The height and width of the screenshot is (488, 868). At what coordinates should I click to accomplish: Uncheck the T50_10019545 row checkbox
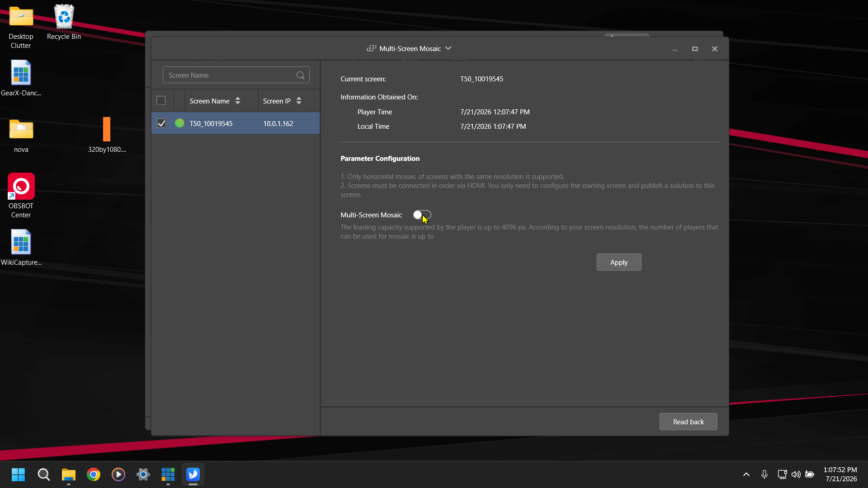click(161, 123)
